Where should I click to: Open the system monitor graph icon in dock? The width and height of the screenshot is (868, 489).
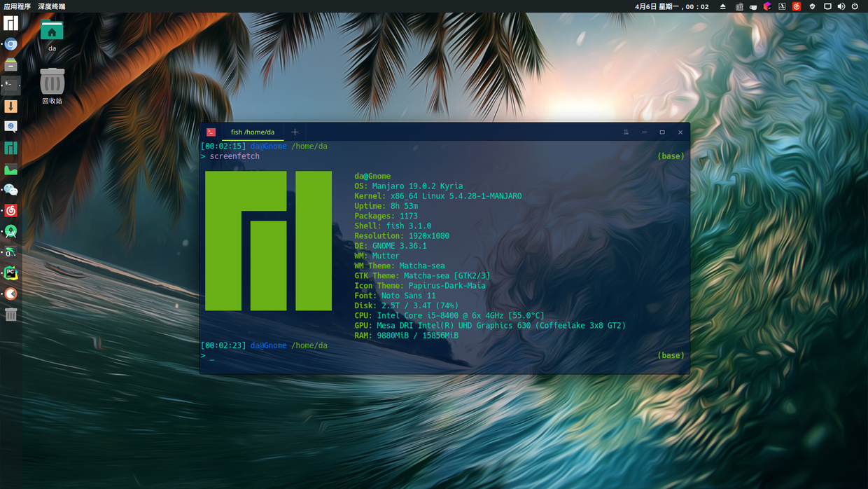[x=10, y=169]
